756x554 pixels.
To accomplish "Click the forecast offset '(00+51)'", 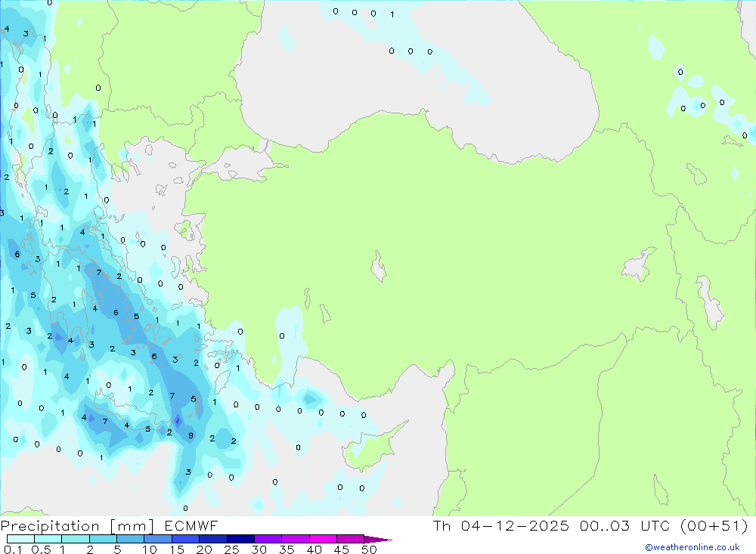I will pos(714,526).
